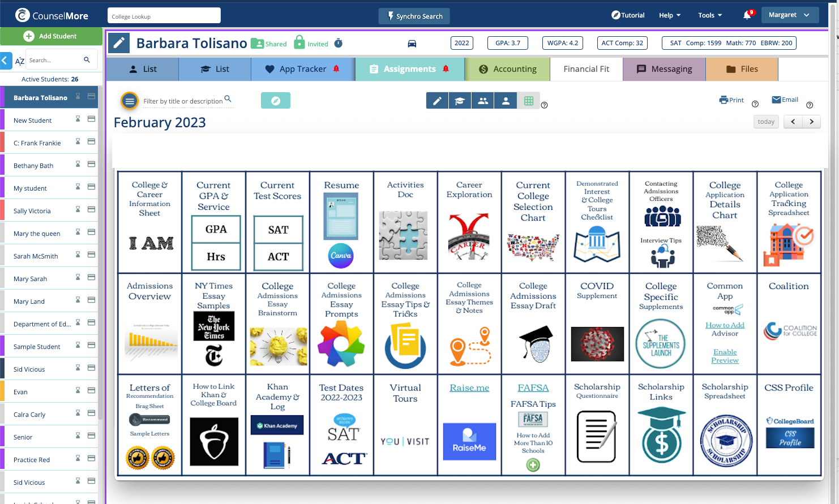Click the Tutorial link

pos(628,15)
